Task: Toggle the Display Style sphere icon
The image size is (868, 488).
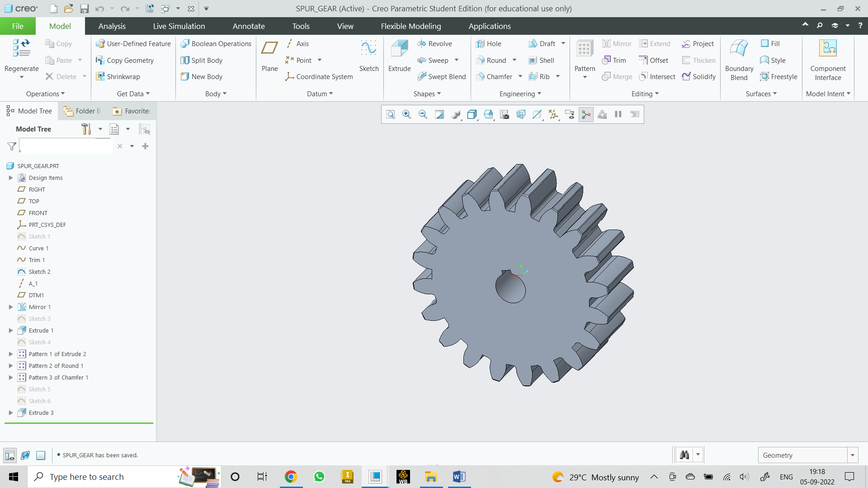Action: coord(456,114)
